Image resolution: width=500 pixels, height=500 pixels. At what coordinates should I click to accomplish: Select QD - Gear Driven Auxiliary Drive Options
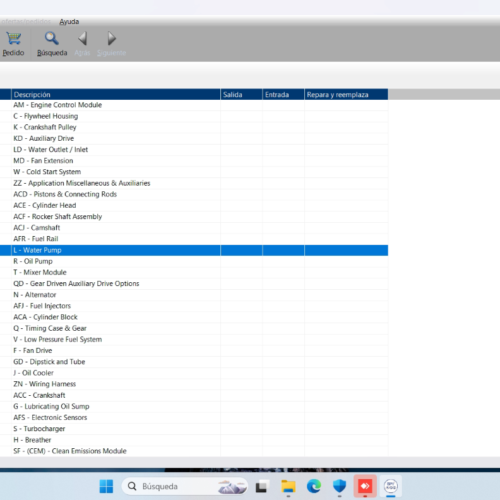(x=194, y=284)
